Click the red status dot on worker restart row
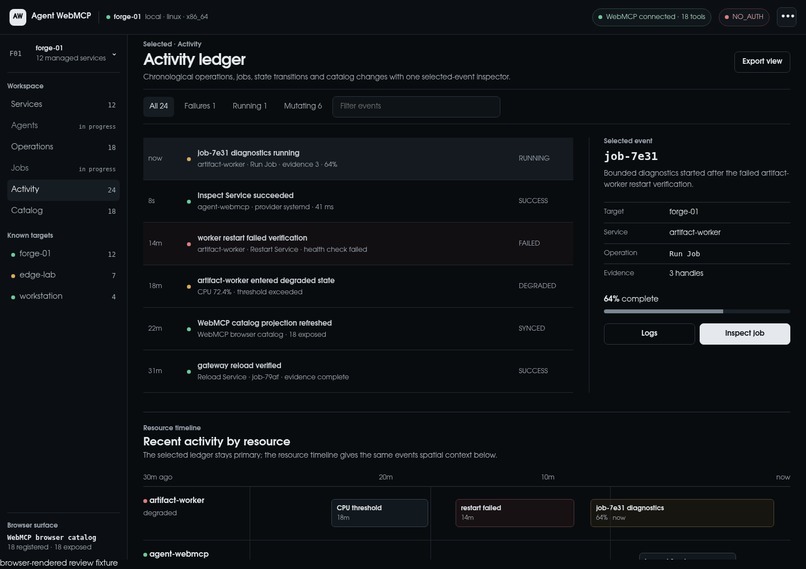 click(189, 244)
